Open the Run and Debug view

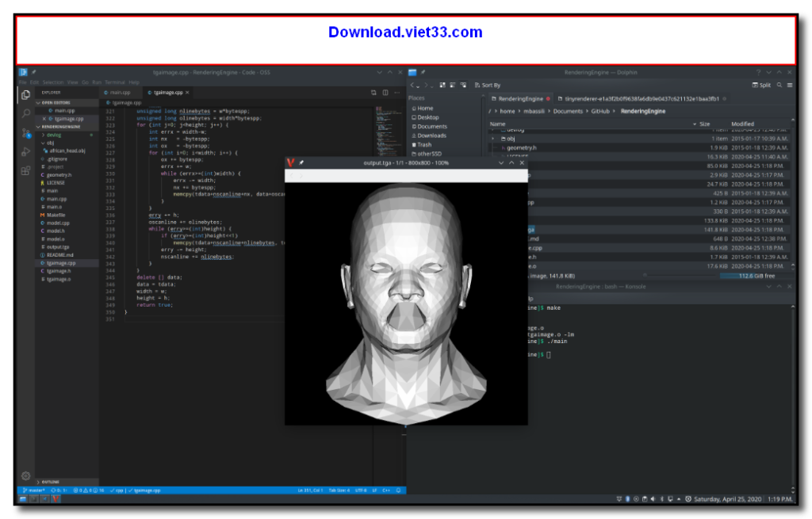25,152
